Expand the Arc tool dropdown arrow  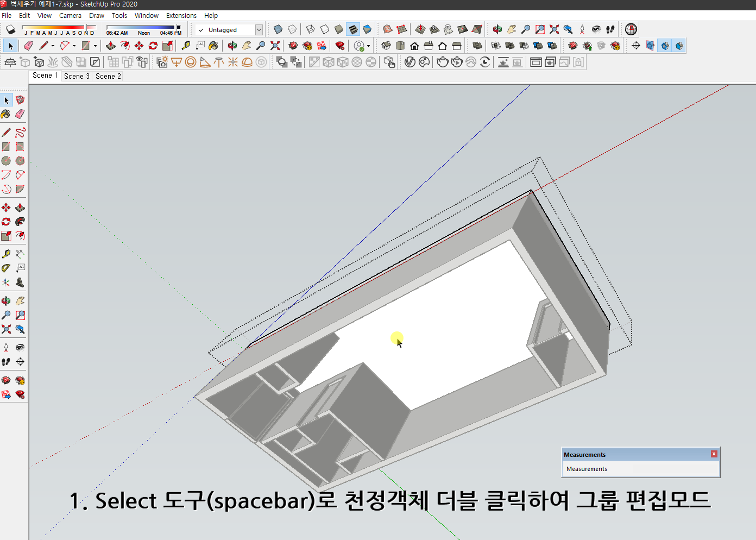tap(73, 46)
